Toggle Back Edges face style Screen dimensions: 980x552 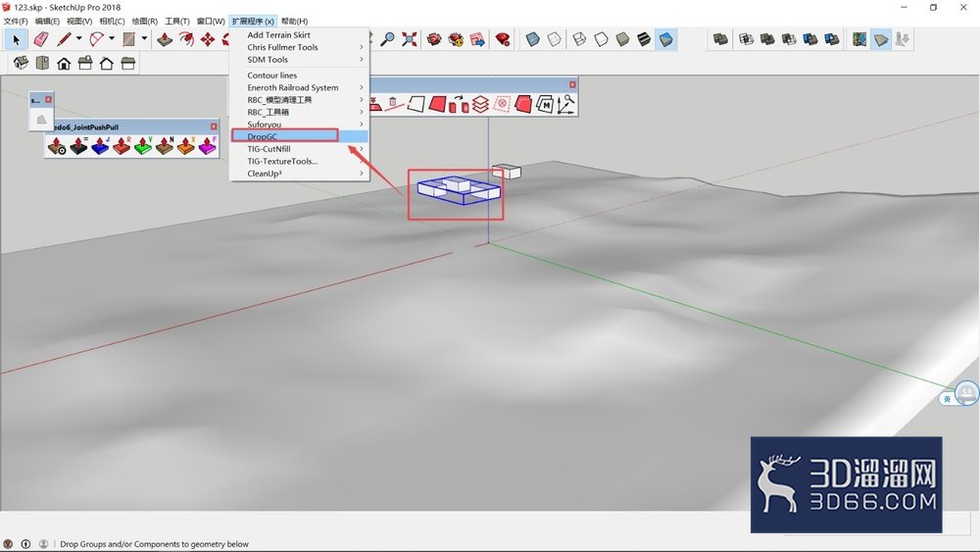(555, 39)
